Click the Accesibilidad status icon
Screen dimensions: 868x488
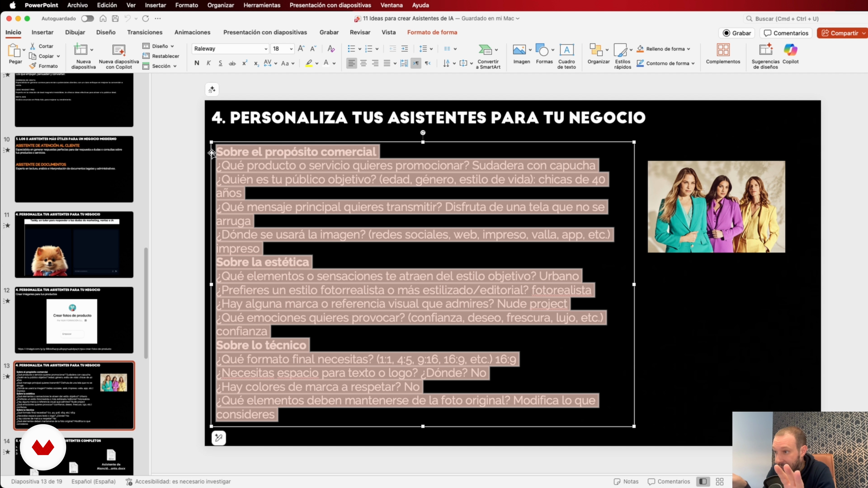(x=129, y=482)
